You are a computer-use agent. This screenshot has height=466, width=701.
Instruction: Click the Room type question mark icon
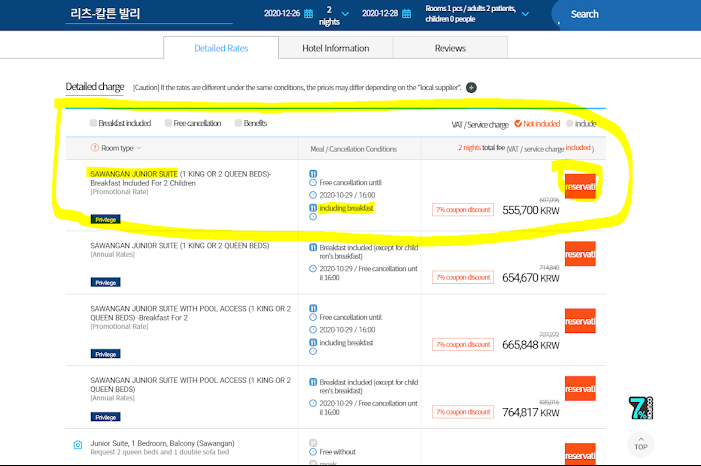[x=95, y=148]
